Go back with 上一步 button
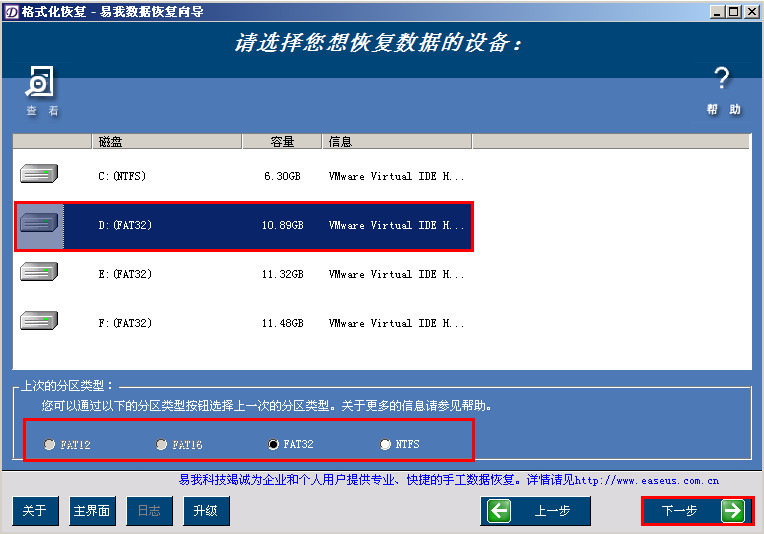The image size is (764, 534). click(535, 511)
